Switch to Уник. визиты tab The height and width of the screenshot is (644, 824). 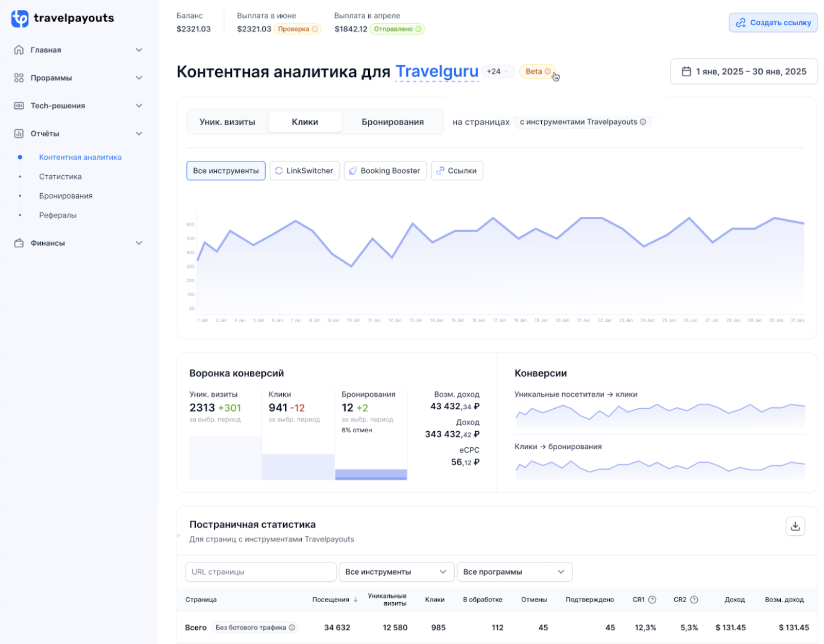[227, 122]
